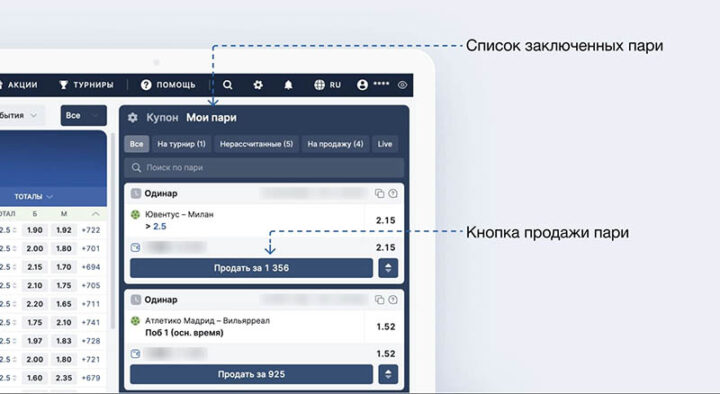Expand the ТОТАЛЫ dropdown
Viewport: 720px width, 394px height.
coord(33,197)
